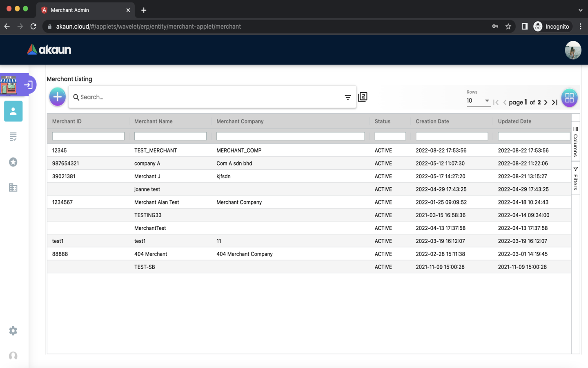Image resolution: width=588 pixels, height=368 pixels.
Task: Sort by Creation Date column header
Action: pyautogui.click(x=432, y=121)
